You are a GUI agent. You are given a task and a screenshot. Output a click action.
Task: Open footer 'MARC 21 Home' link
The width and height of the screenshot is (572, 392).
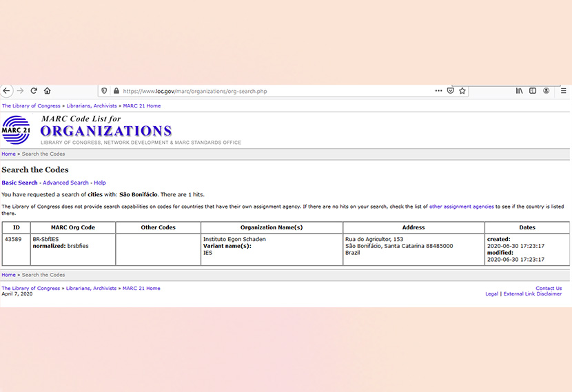[141, 288]
